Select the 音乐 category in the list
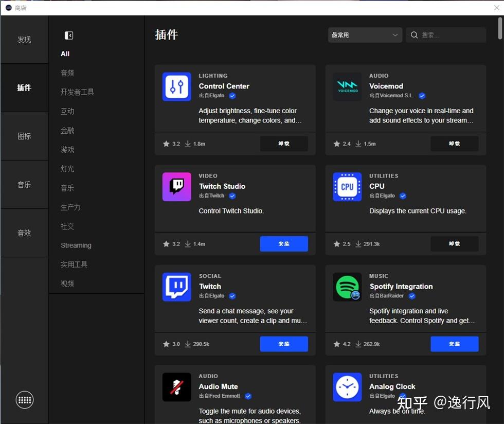 [x=67, y=188]
